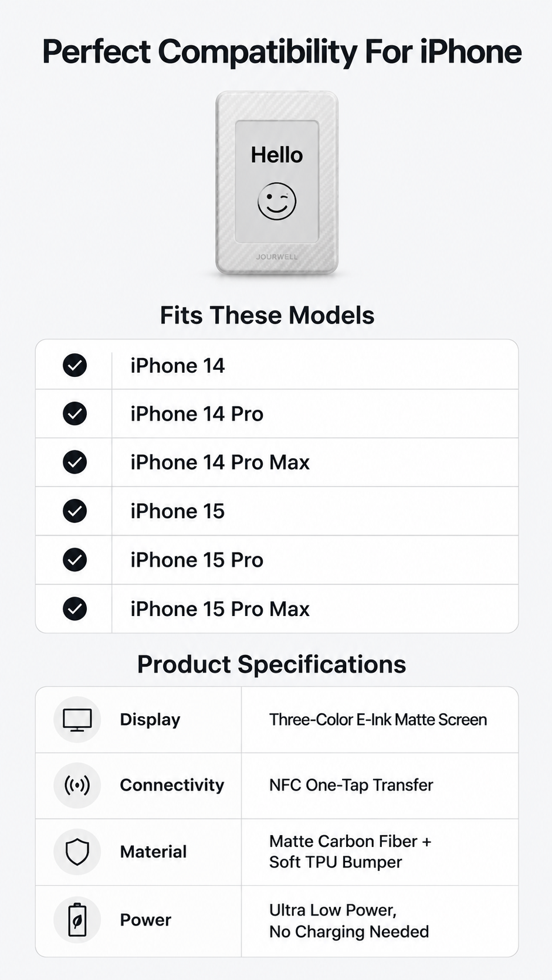Click the checkmark beside iPhone 15 Pro
Viewport: 552px width, 980px height.
[74, 560]
